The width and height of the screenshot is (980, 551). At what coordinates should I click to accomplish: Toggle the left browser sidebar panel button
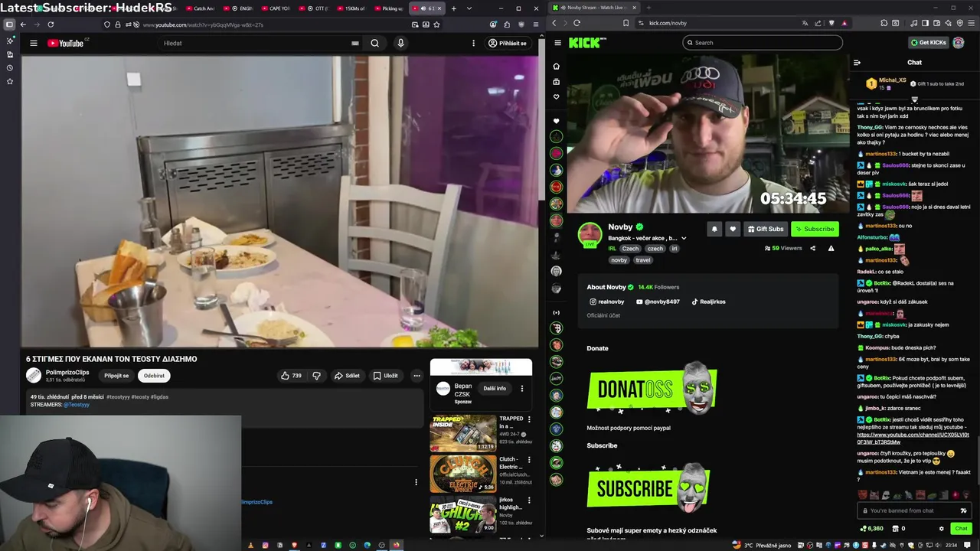pos(9,24)
